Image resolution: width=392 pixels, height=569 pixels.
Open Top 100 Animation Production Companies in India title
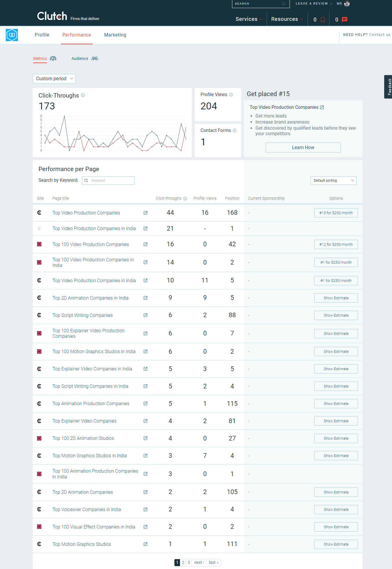[x=95, y=474]
